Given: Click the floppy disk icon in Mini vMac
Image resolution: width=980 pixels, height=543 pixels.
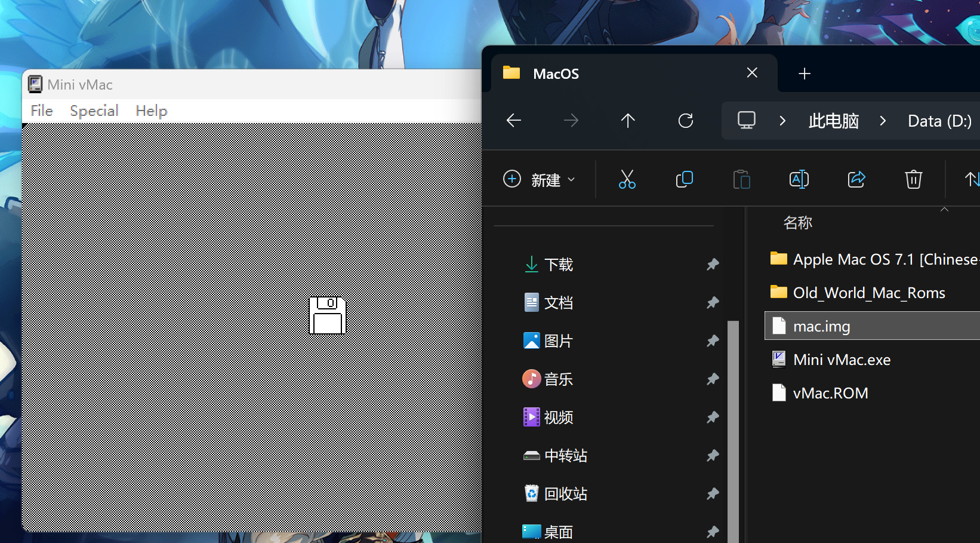Looking at the screenshot, I should tap(328, 315).
